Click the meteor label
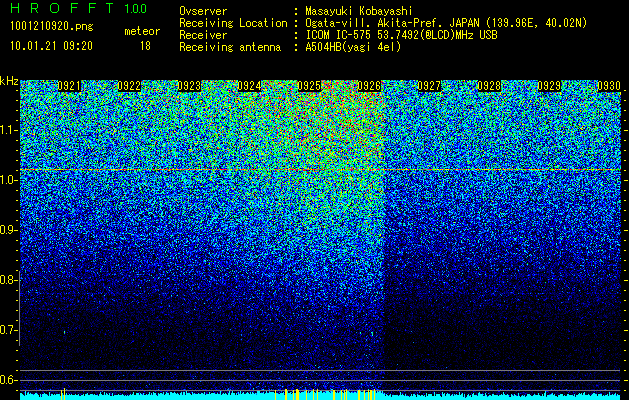Viewport: 629px width, 400px height. point(142,31)
